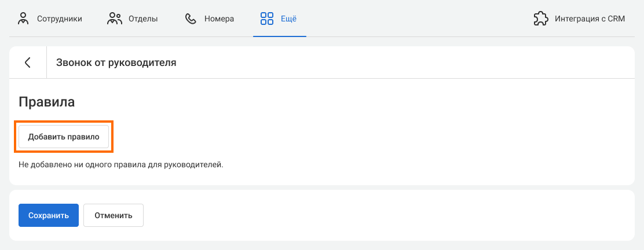The image size is (644, 250).
Task: Click the 'Не добавлено ни одного правила' message
Action: tap(120, 165)
